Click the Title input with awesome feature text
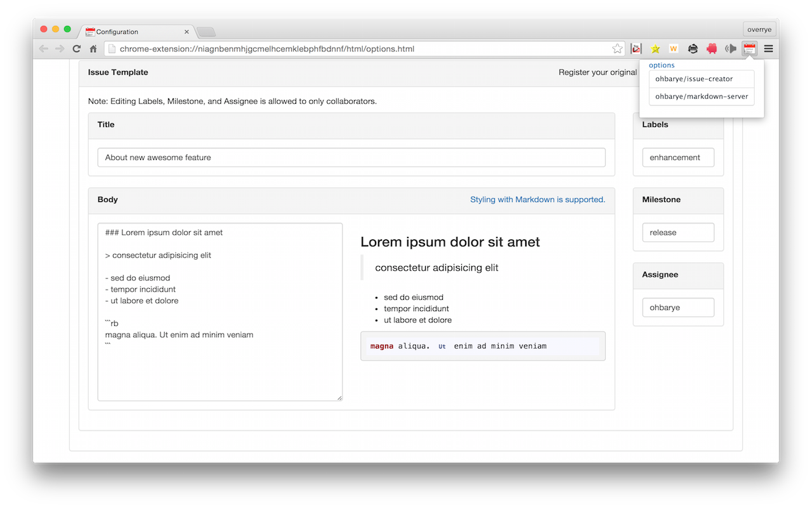Screen dimensions: 812x508 pos(351,157)
